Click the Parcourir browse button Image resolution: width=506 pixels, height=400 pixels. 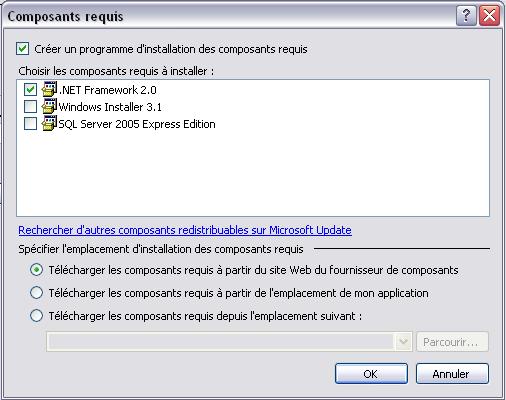[x=452, y=342]
